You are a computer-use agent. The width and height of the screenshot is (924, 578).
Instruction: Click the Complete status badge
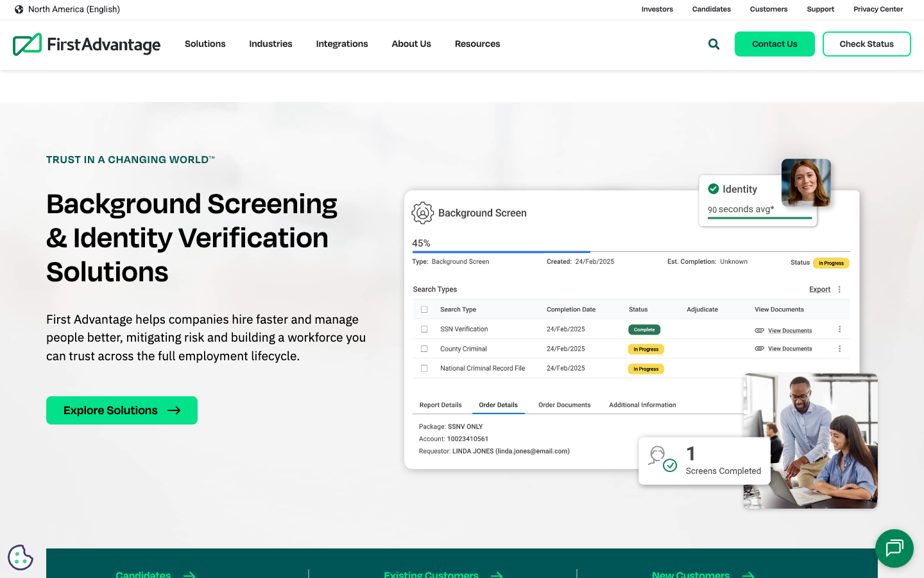pos(644,329)
